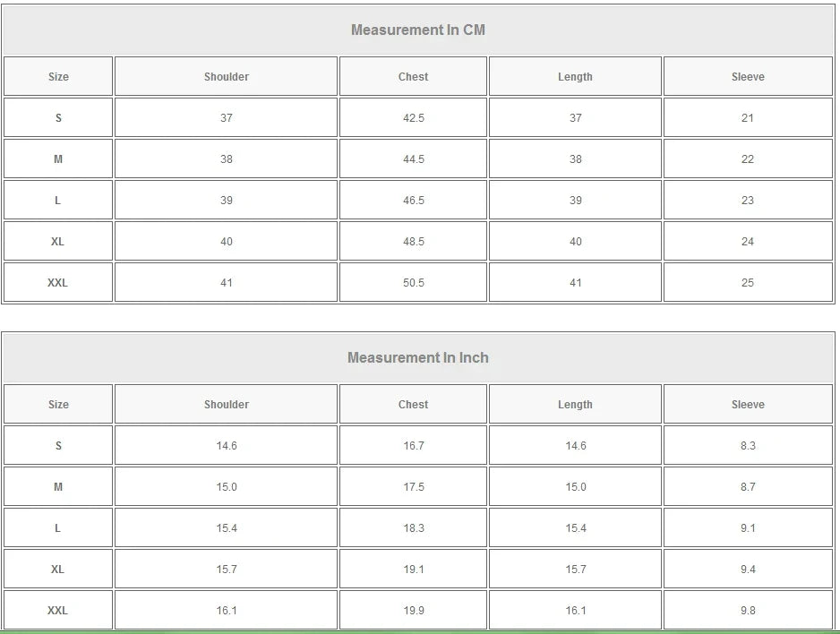Viewport: 840px width, 634px height.
Task: Click the M shoulder cell showing 38
Action: [226, 159]
